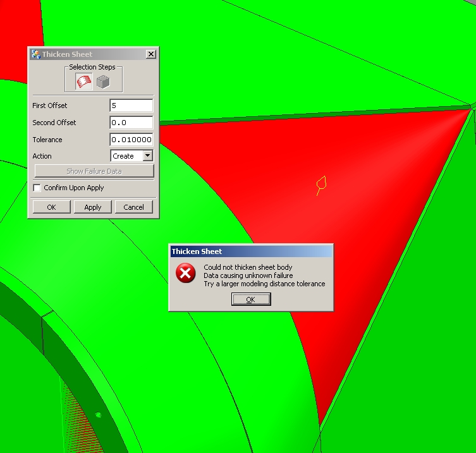Click the 'Data causing unknown failure' text
The width and height of the screenshot is (476, 453).
(248, 275)
